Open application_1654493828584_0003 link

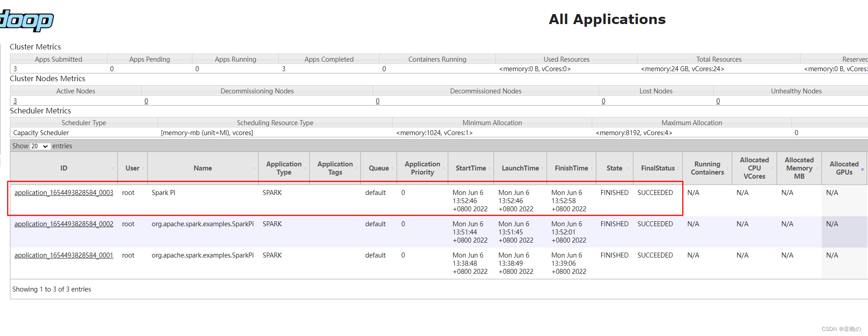click(x=64, y=193)
